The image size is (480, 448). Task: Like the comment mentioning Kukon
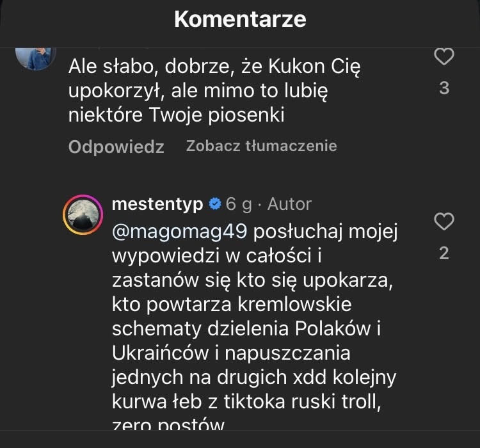[x=444, y=57]
